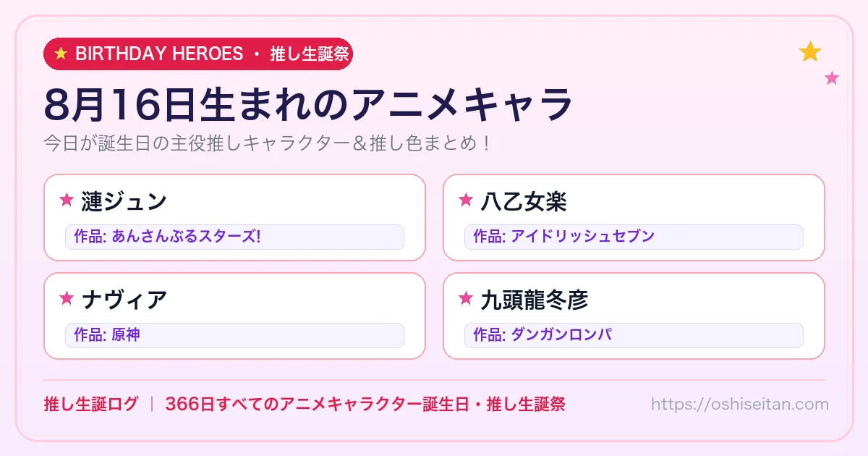Click the pink star beside 八乙女楽
Viewport: 868px width, 456px height.
click(466, 200)
